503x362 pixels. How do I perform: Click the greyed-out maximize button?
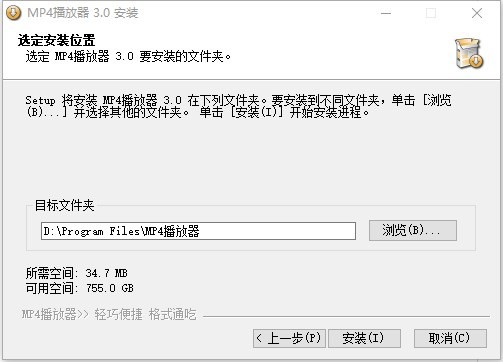tap(431, 13)
